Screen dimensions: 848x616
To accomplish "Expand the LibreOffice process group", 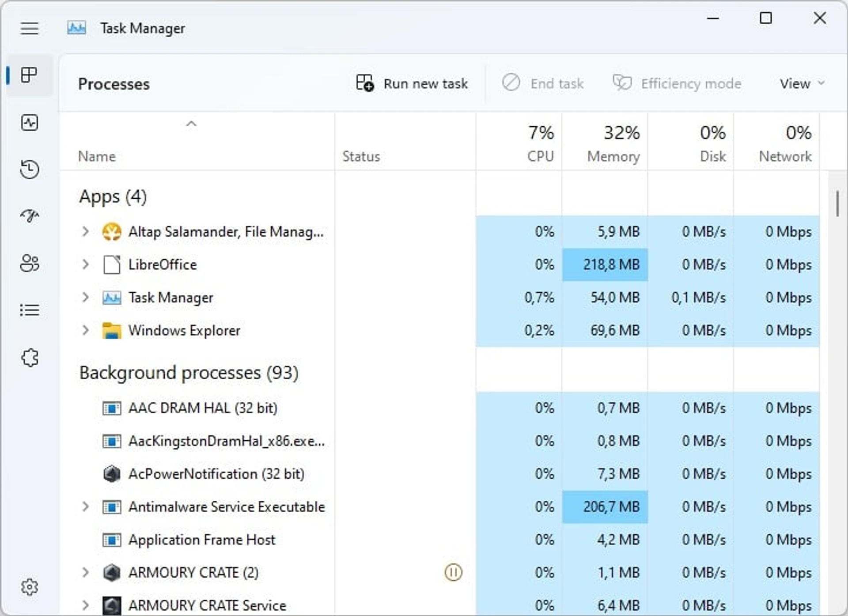I will pyautogui.click(x=85, y=264).
